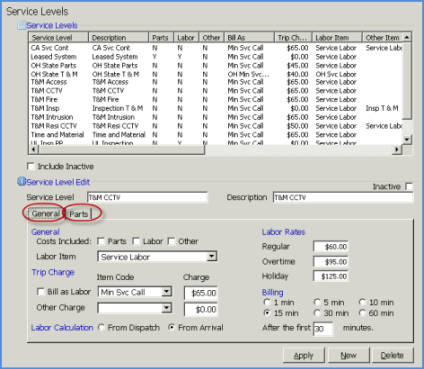Enable the Include Inactive checkbox
Image resolution: width=424 pixels, height=369 pixels.
(x=31, y=166)
